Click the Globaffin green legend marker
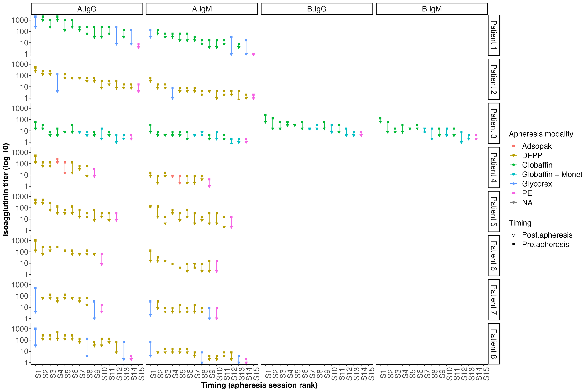Image resolution: width=585 pixels, height=392 pixels. (x=513, y=165)
